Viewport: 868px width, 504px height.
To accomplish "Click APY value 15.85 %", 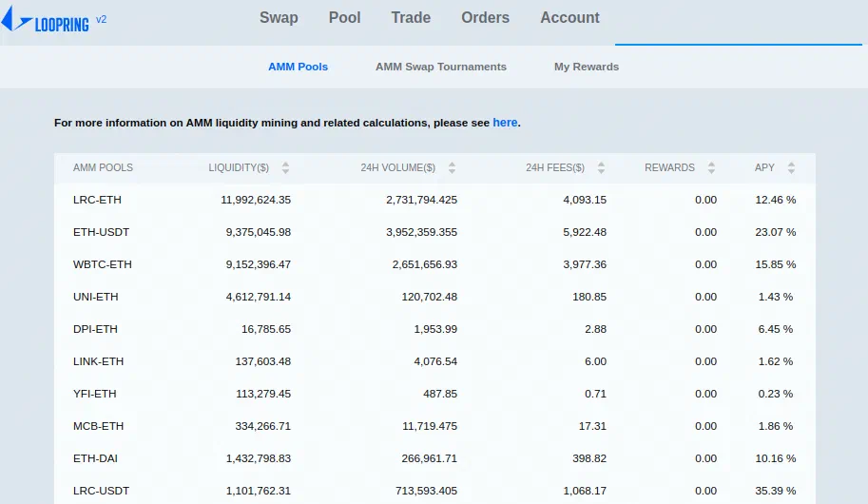I will click(776, 264).
